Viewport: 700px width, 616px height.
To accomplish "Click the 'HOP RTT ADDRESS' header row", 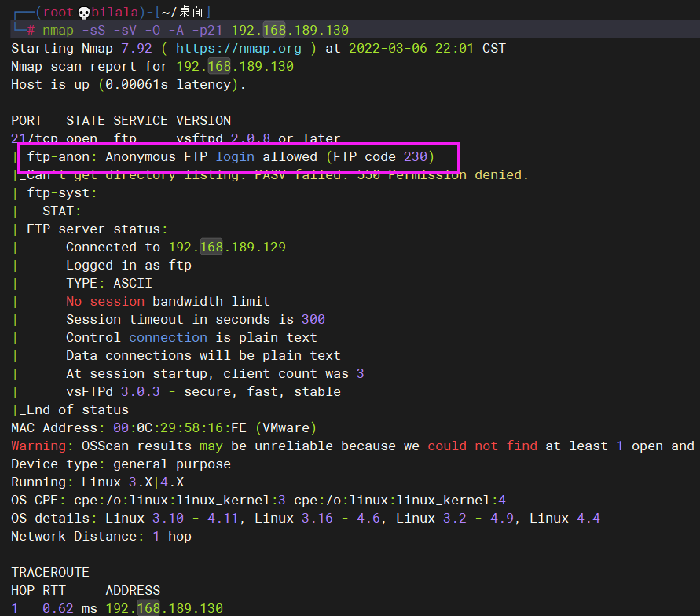I will pos(86,591).
